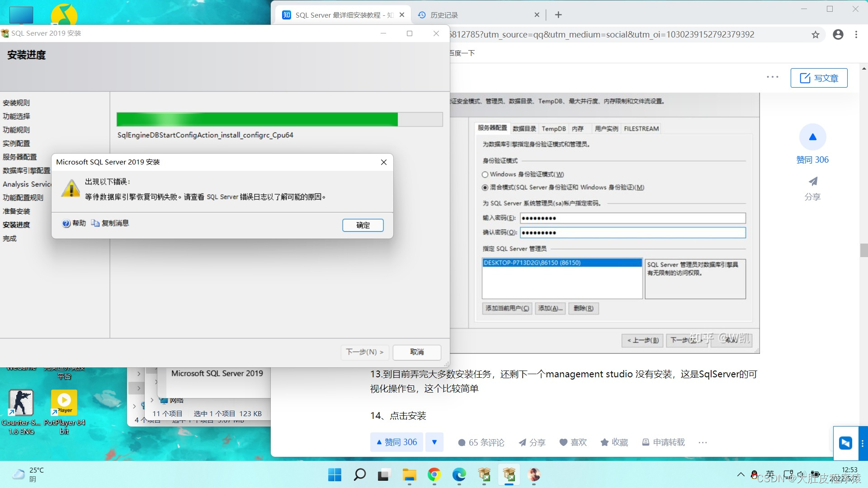This screenshot has height=488, width=868.
Task: Click the 取消 button in installer
Action: (416, 352)
